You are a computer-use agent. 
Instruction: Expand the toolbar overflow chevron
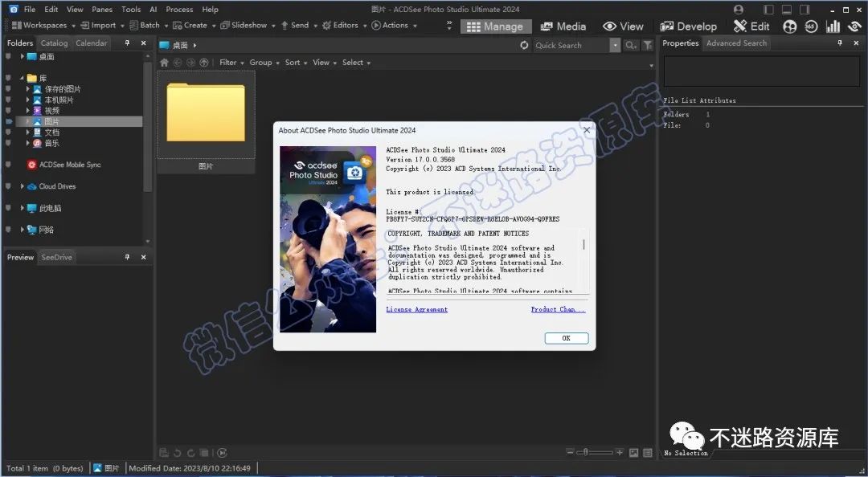coord(449,26)
